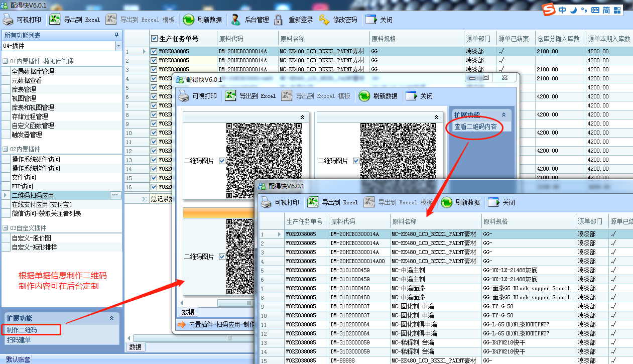Toggle the 中 Chinese input mode icon
The image size is (633, 364).
click(562, 10)
